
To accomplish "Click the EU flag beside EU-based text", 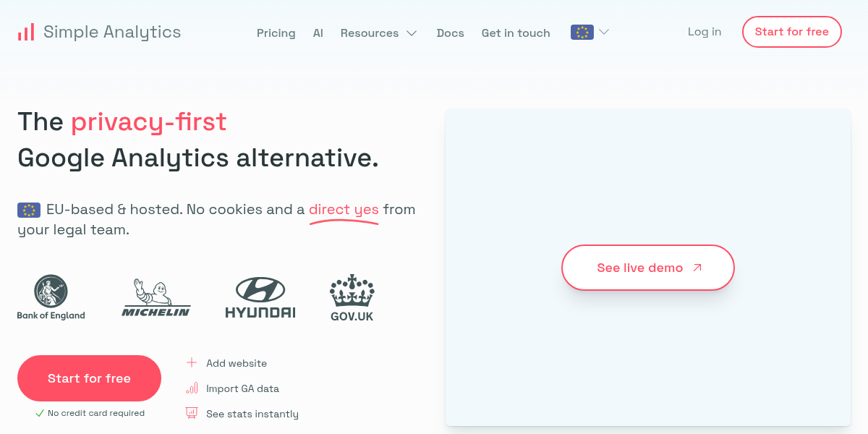I will pyautogui.click(x=29, y=210).
